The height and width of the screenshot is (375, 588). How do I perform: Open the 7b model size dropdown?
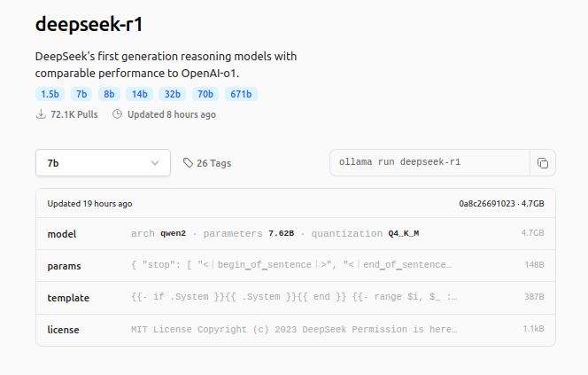click(x=103, y=163)
